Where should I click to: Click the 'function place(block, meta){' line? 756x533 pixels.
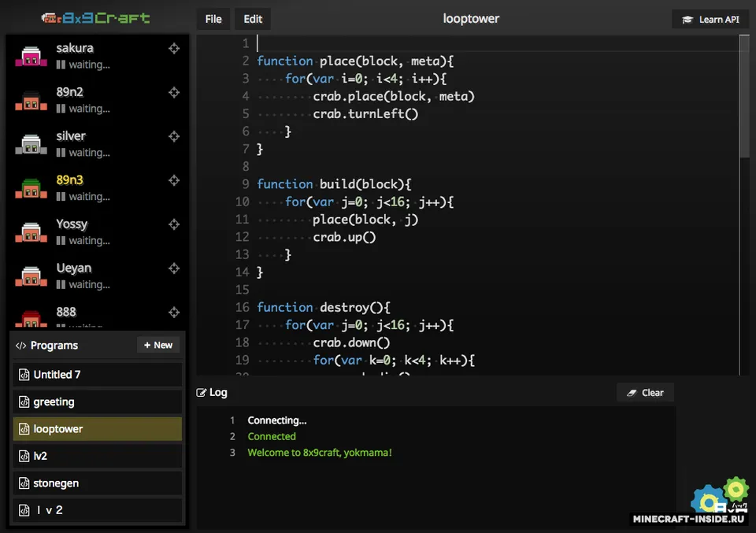(x=355, y=61)
